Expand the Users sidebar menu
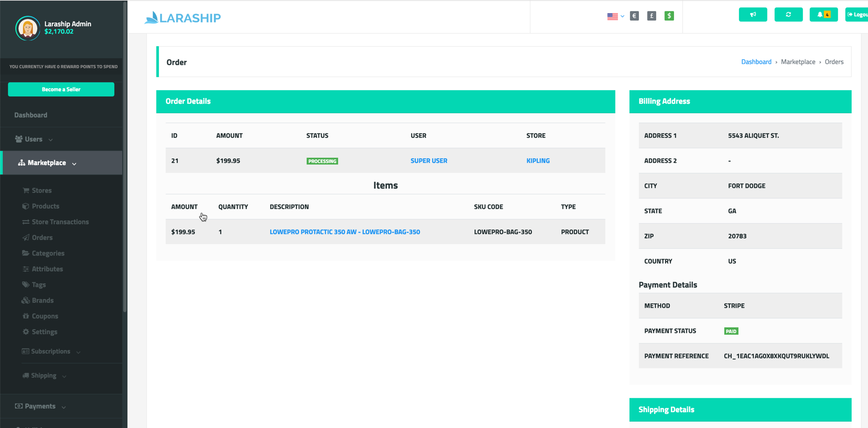Image resolution: width=868 pixels, height=428 pixels. tap(34, 139)
